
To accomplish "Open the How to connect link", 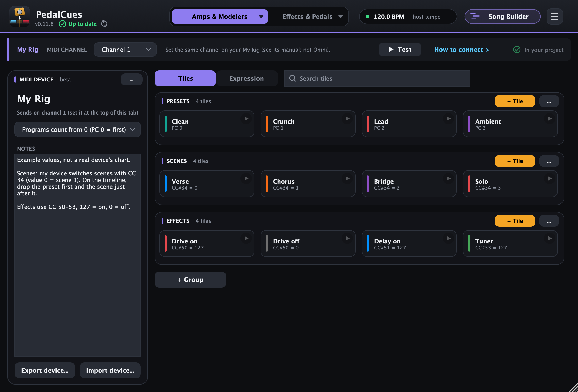I will (x=462, y=50).
